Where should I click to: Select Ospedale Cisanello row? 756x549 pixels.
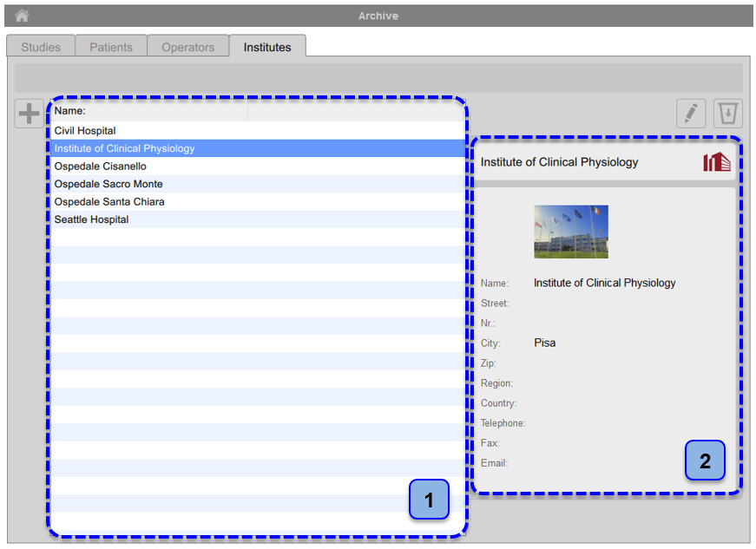258,167
